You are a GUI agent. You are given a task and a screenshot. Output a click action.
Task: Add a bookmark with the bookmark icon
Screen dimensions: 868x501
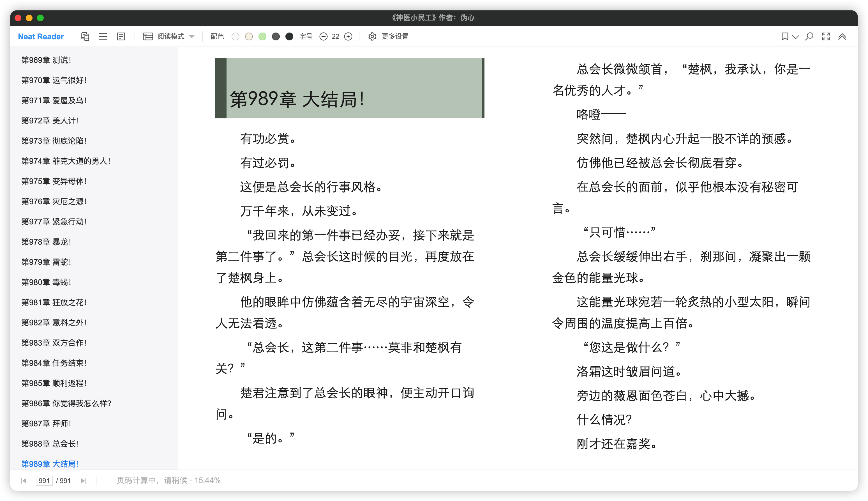[x=784, y=36]
